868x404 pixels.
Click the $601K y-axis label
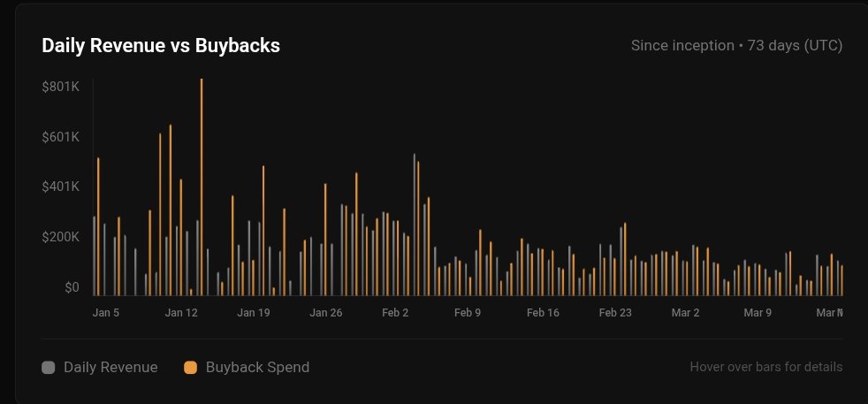pos(61,137)
